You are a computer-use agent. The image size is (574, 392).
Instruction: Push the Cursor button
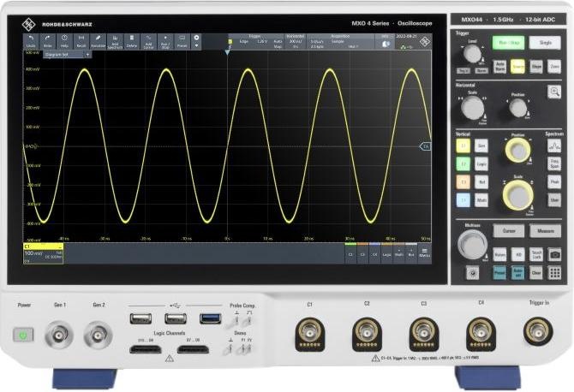click(509, 231)
